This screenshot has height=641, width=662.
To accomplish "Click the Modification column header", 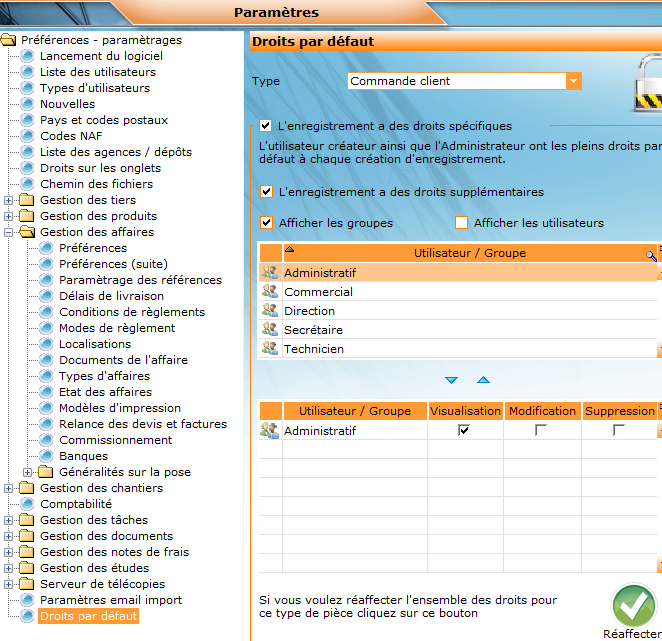I will click(x=543, y=411).
